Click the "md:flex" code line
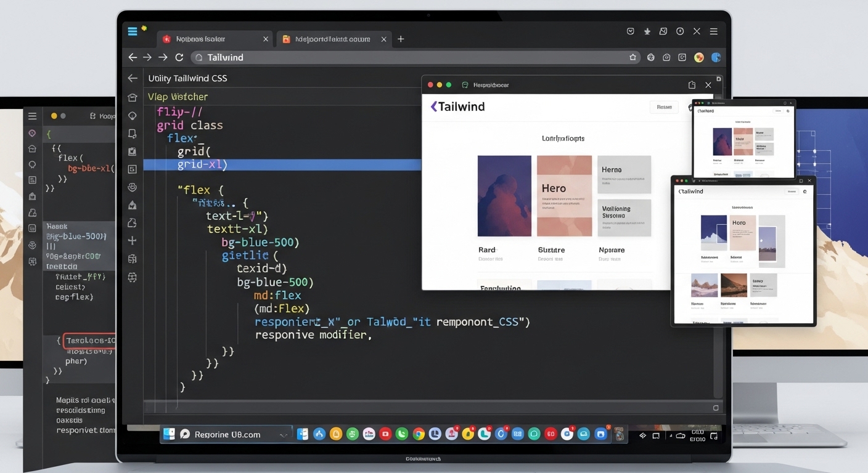The height and width of the screenshot is (473, 868). [277, 296]
